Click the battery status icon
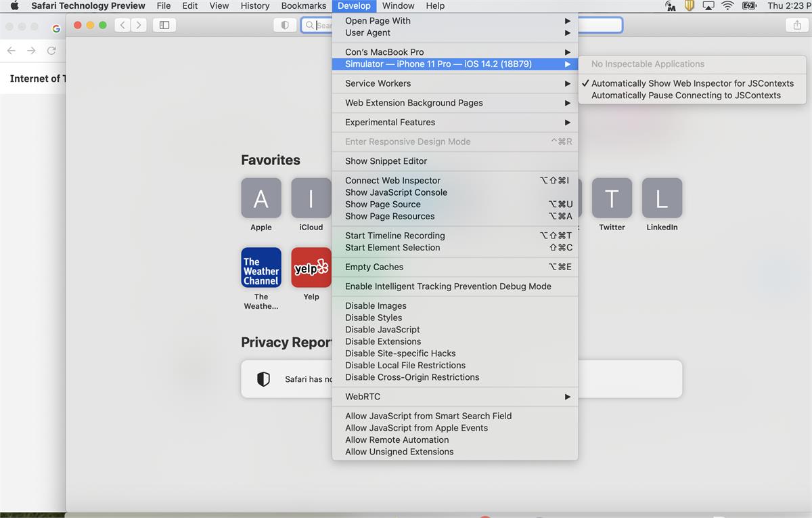The width and height of the screenshot is (812, 518). click(749, 5)
